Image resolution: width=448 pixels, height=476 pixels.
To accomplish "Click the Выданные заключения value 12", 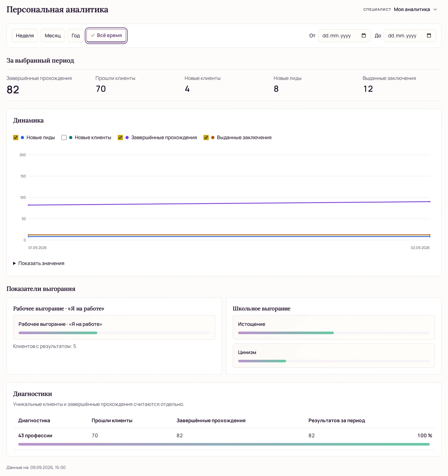I will pos(368,89).
